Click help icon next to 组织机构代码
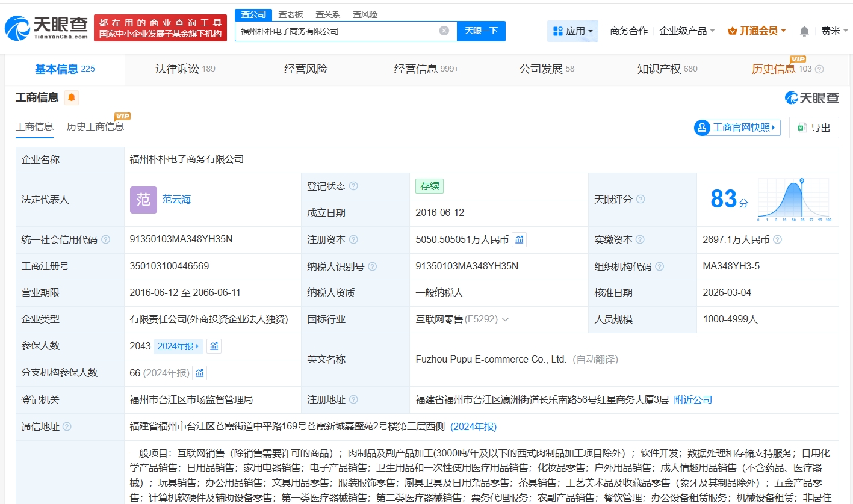 click(660, 266)
